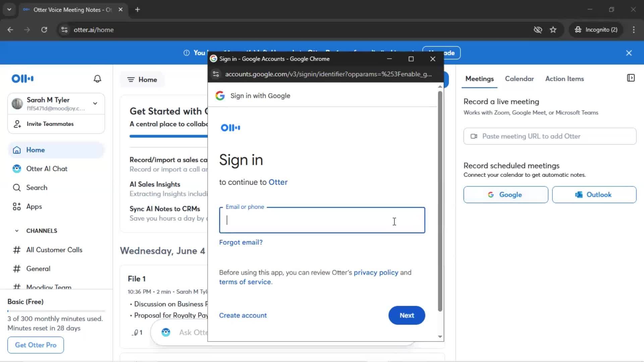The height and width of the screenshot is (362, 644).
Task: Click the popup vertical scrollbar
Action: point(440,201)
